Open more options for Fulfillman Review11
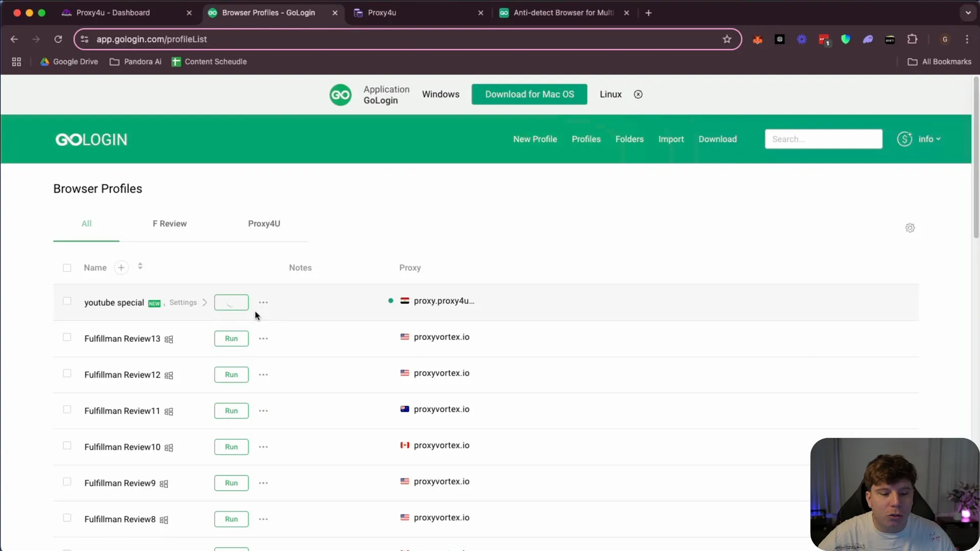 (x=263, y=411)
